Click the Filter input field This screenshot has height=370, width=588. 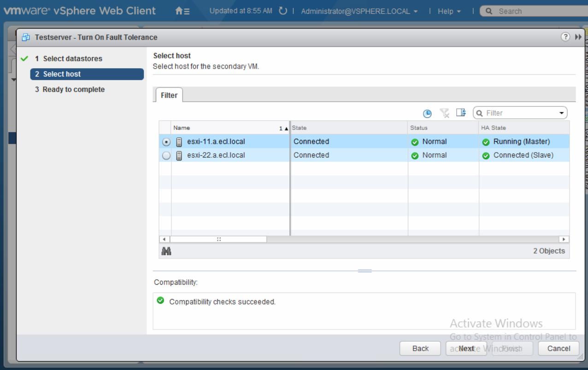point(521,113)
